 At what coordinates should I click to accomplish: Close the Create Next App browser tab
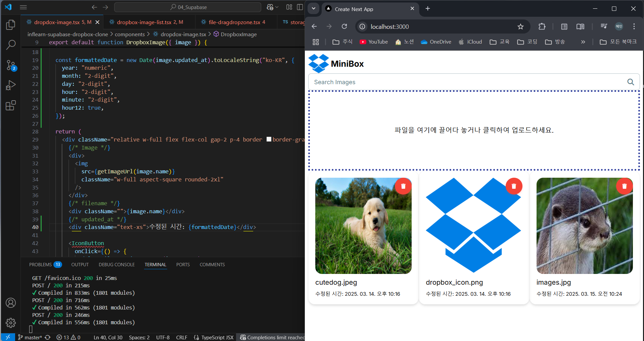click(x=412, y=9)
